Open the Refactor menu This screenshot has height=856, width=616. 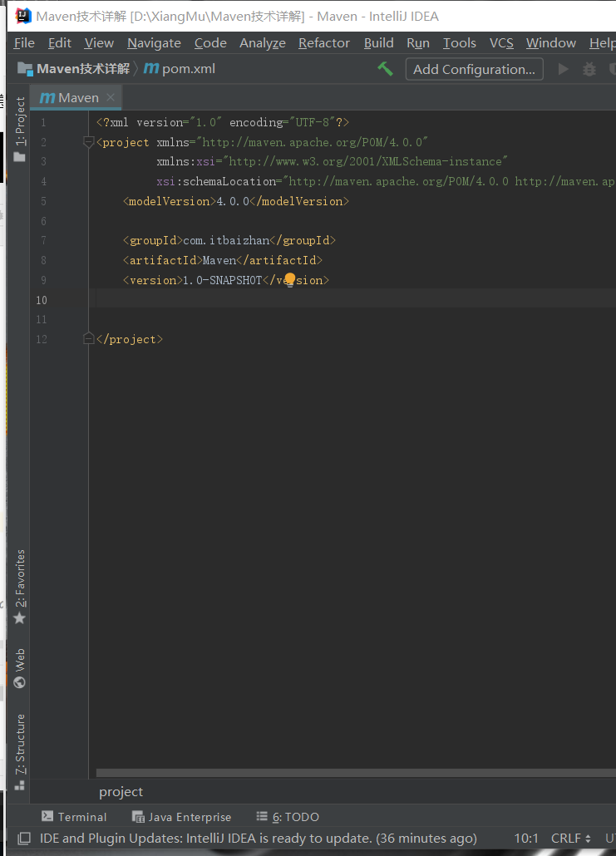click(324, 43)
